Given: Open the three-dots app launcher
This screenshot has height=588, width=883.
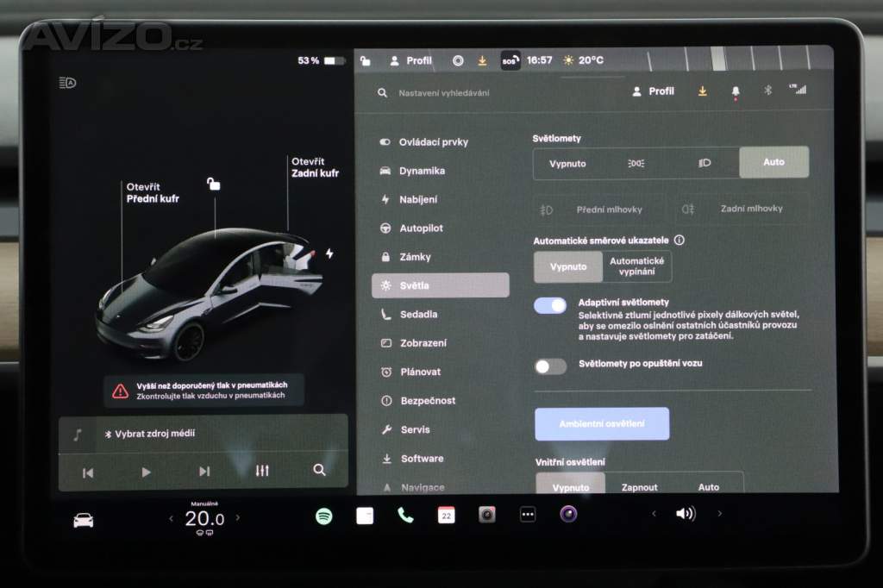Looking at the screenshot, I should pos(528,516).
